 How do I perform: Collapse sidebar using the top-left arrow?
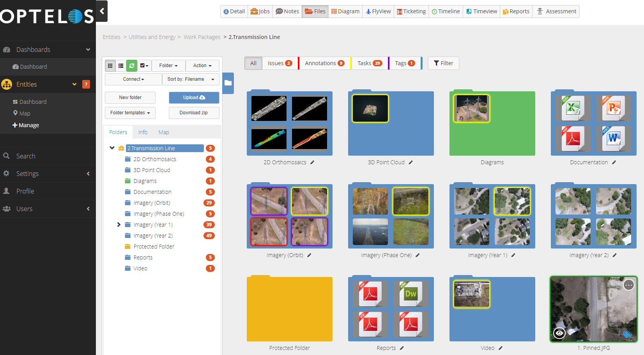point(102,11)
